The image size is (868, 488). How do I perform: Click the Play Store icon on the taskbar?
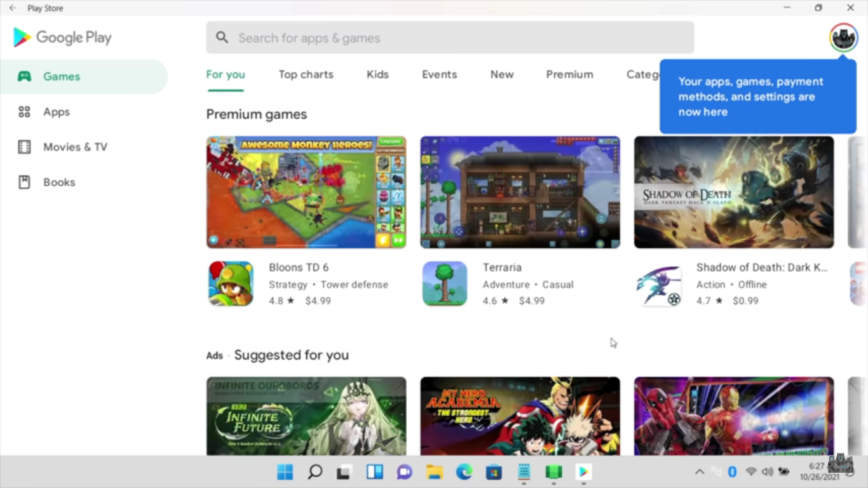point(583,472)
